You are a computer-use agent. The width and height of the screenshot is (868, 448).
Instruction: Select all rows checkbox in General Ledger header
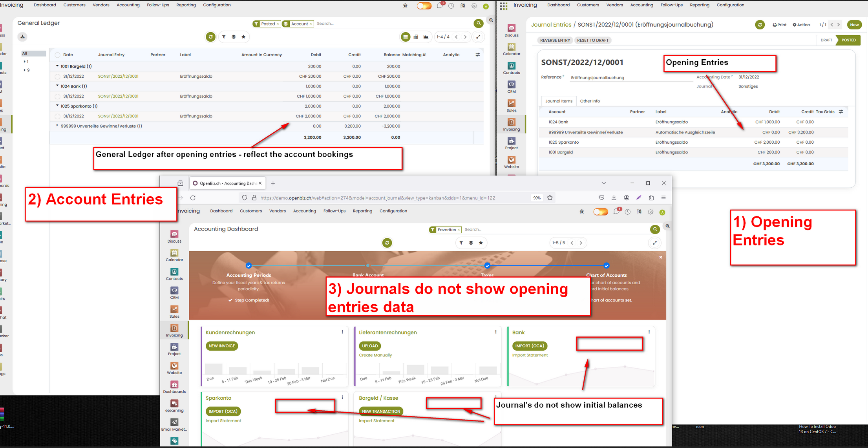tap(58, 55)
